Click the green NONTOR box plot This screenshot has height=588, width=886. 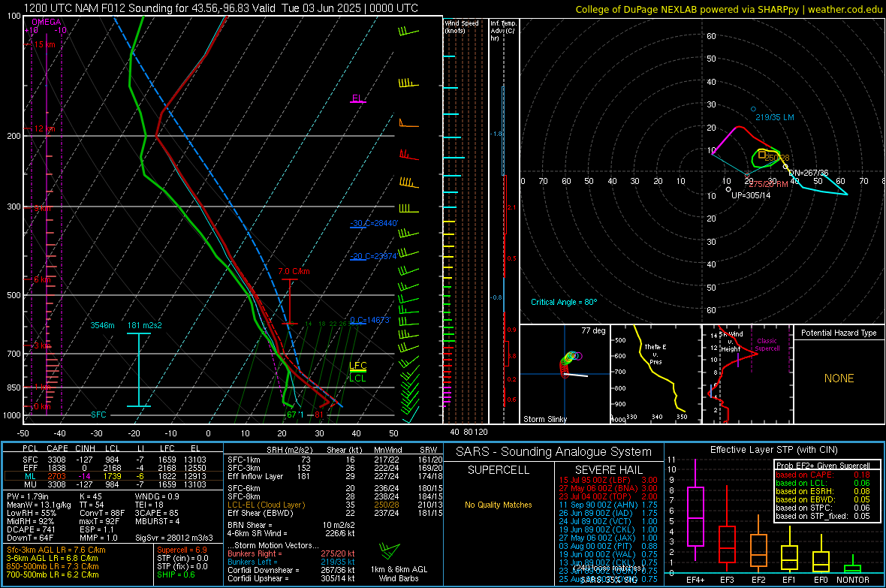tap(853, 565)
